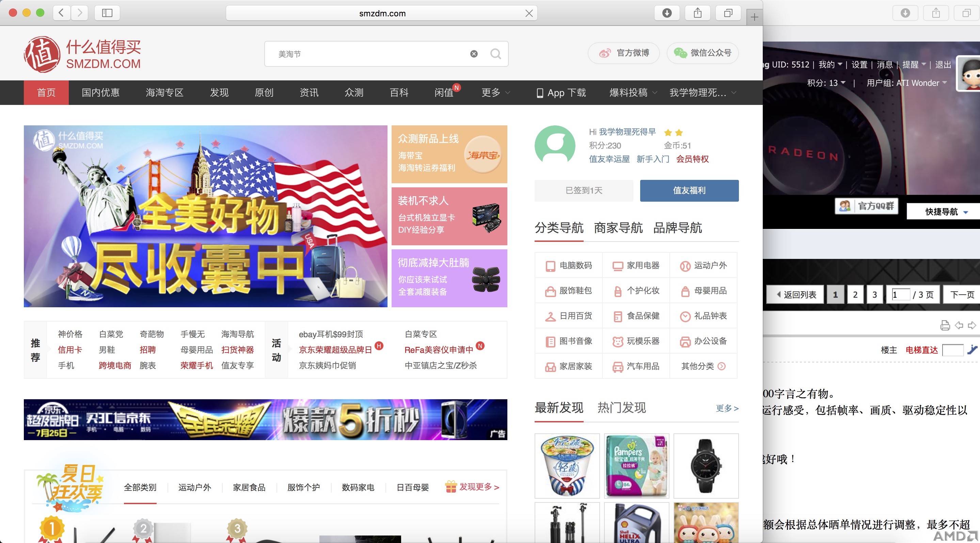Open 服饰鞋包 category

point(569,291)
